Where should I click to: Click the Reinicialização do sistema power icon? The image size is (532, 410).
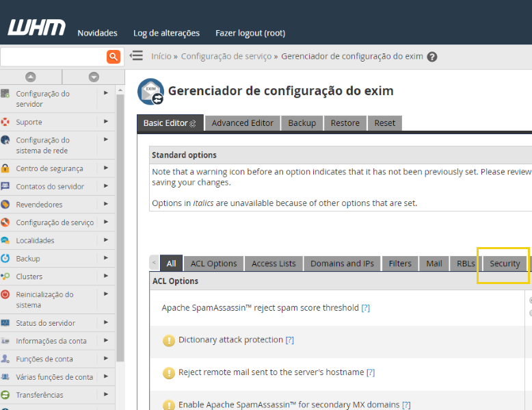pyautogui.click(x=5, y=294)
